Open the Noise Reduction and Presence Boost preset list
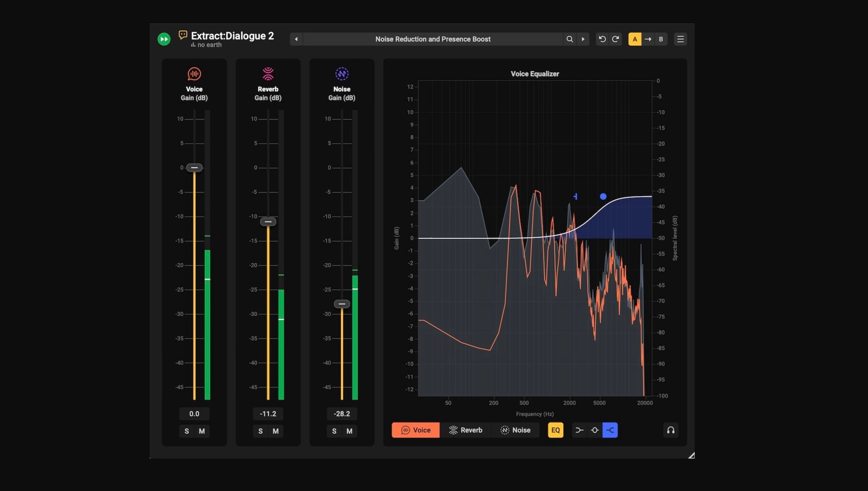The width and height of the screenshot is (868, 491). click(433, 39)
